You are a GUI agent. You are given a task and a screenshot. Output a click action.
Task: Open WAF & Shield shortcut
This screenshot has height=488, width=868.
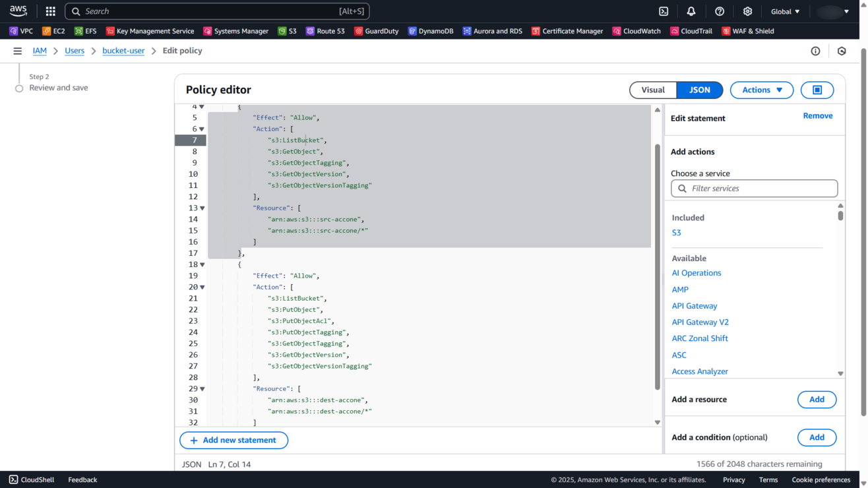click(748, 31)
